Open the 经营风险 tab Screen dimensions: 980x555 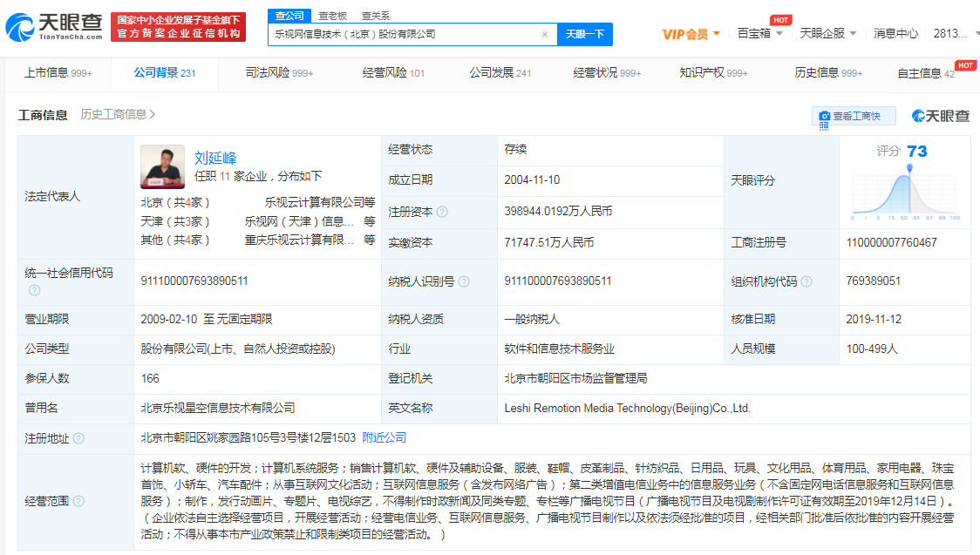393,73
